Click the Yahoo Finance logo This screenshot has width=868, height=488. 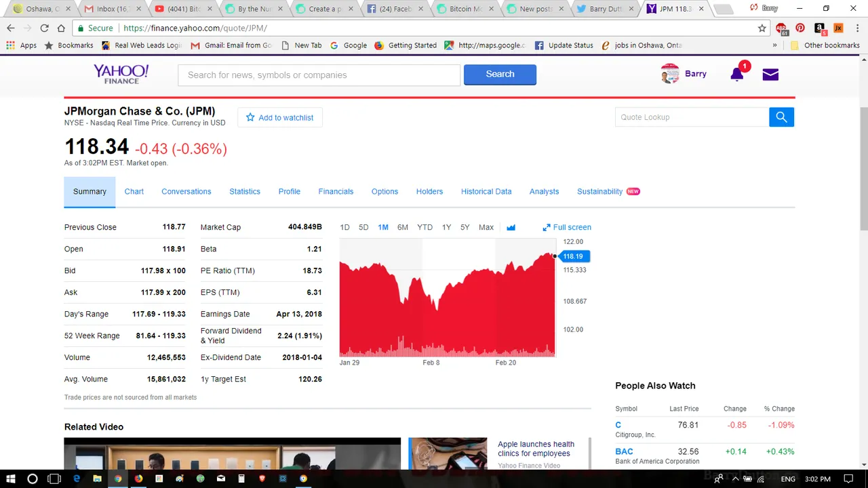point(121,75)
